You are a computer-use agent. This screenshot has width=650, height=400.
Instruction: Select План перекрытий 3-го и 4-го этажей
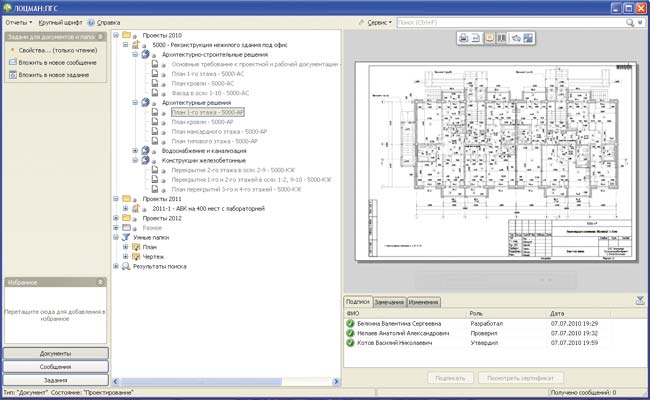pyautogui.click(x=237, y=189)
